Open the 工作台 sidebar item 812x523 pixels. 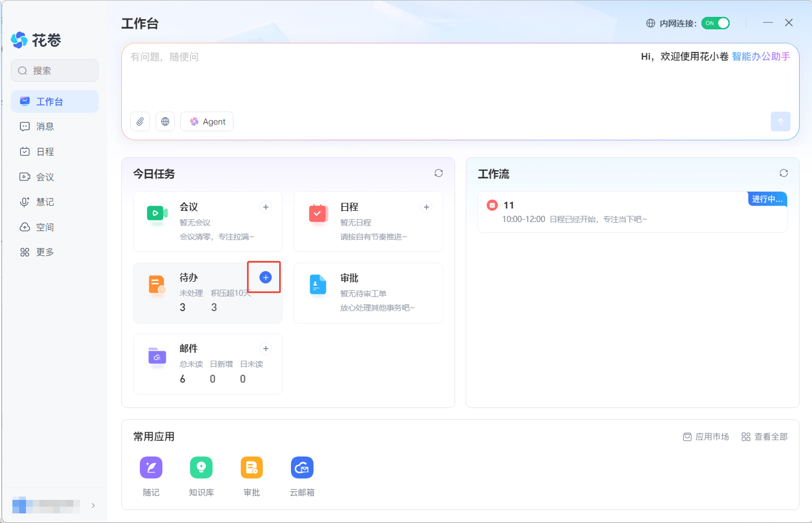pyautogui.click(x=55, y=101)
